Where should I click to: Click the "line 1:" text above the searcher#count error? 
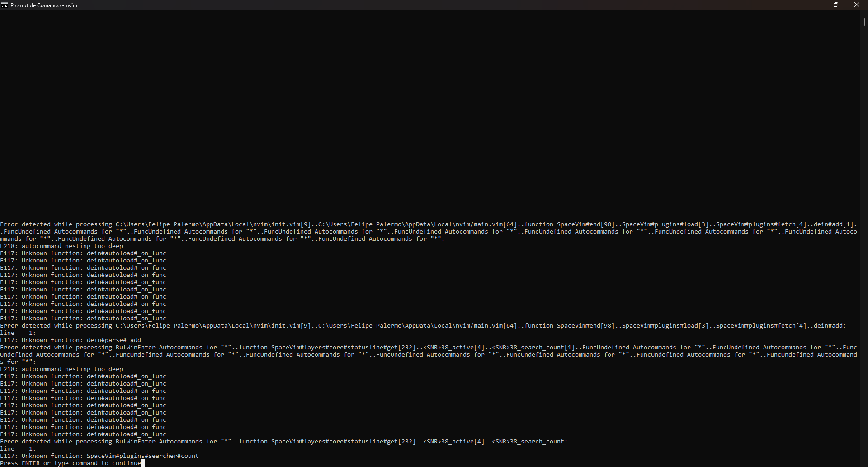[18, 449]
